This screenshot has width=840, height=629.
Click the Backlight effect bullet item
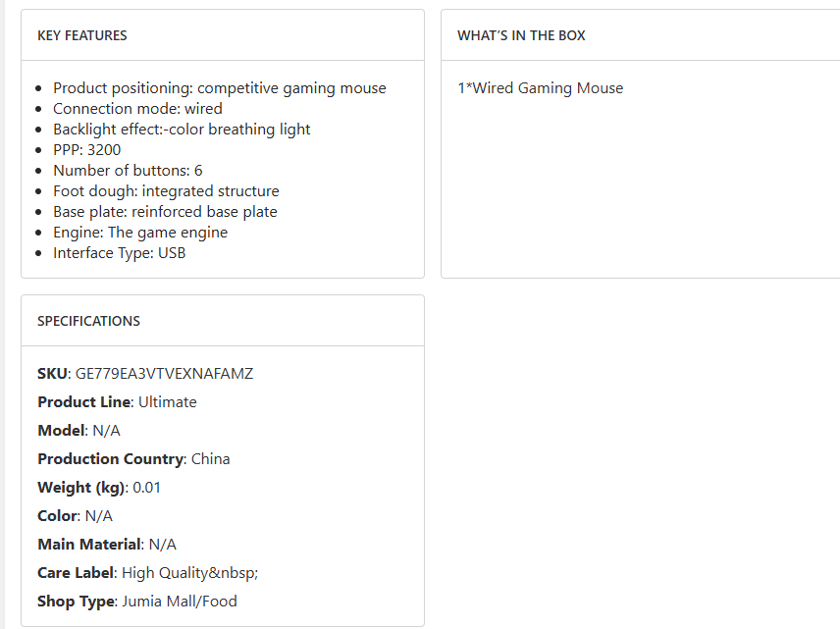coord(182,130)
